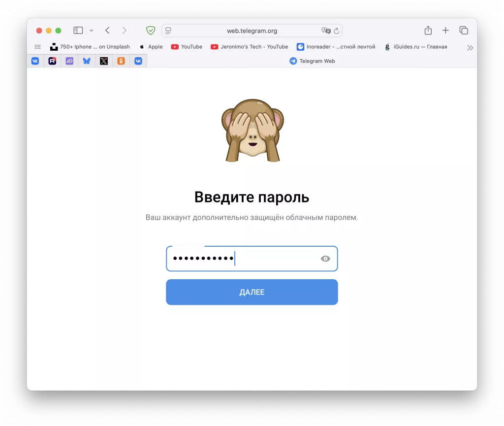Open the X pinned tab
The height and width of the screenshot is (426, 504).
[x=103, y=61]
